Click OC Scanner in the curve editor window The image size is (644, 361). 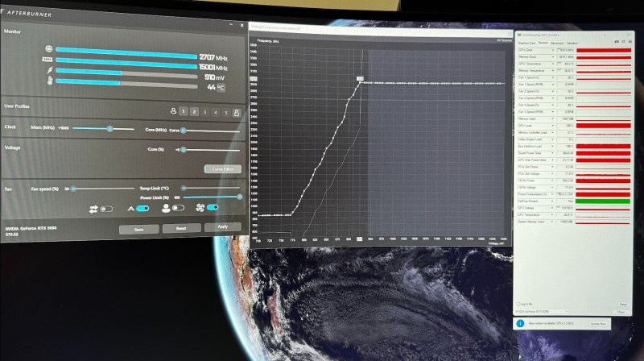pyautogui.click(x=504, y=40)
